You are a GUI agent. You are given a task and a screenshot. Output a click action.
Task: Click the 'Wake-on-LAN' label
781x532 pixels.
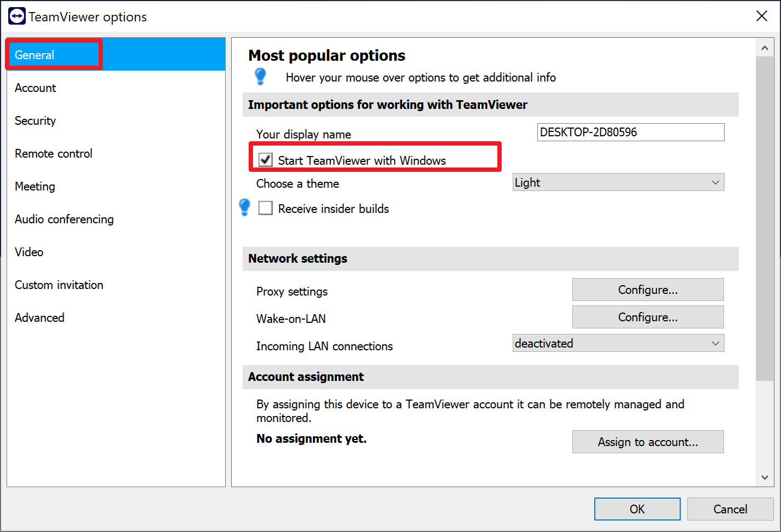pyautogui.click(x=291, y=319)
